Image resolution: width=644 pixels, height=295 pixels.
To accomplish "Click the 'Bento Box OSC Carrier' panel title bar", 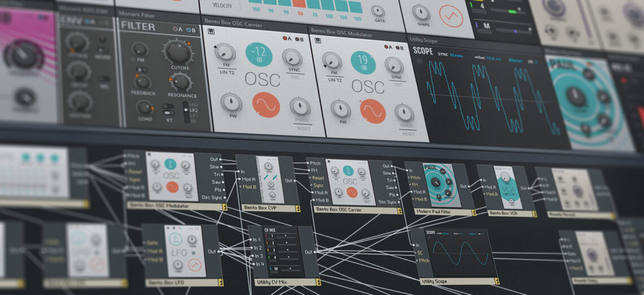I will (255, 25).
